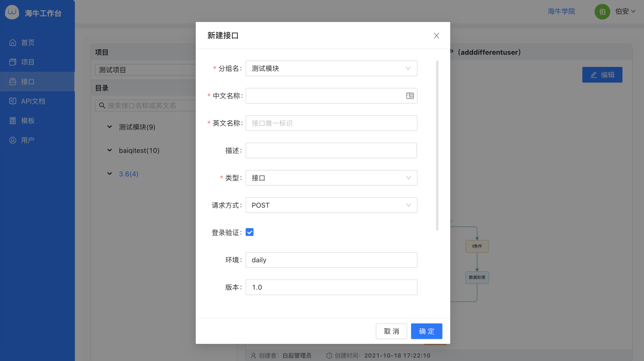Image resolution: width=644 pixels, height=361 pixels.
Task: Click the (adddifferentuser) title text
Action: 489,52
